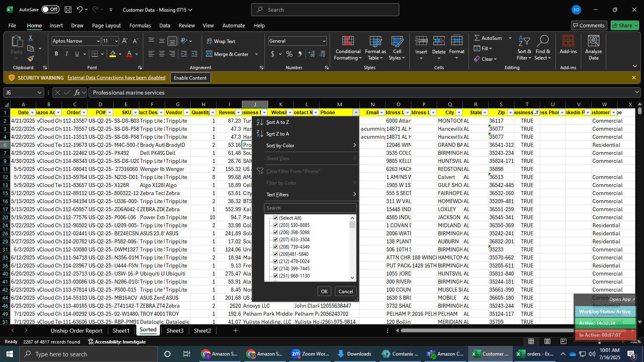The height and width of the screenshot is (362, 644).
Task: Open the City column filter dropdown
Action: coord(459,113)
